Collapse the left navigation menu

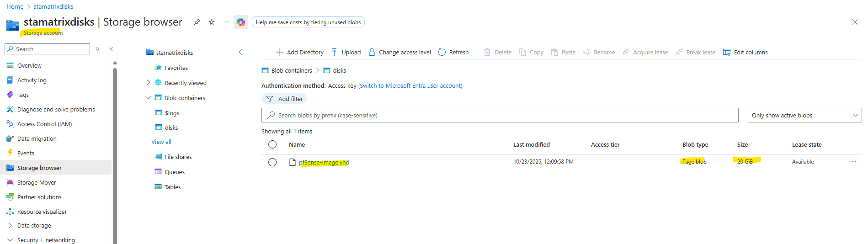pyautogui.click(x=111, y=49)
